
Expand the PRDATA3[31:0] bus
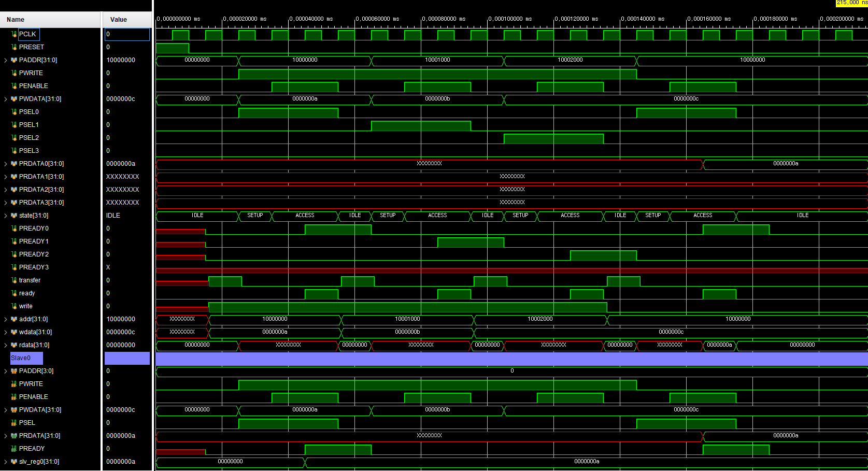5,203
